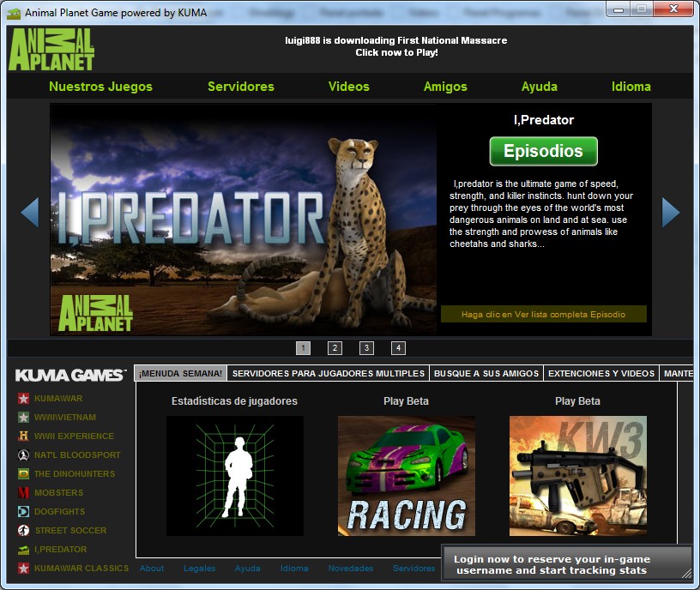Switch to Servidores Para Jugadores Multiples tab
700x590 pixels.
tap(328, 373)
